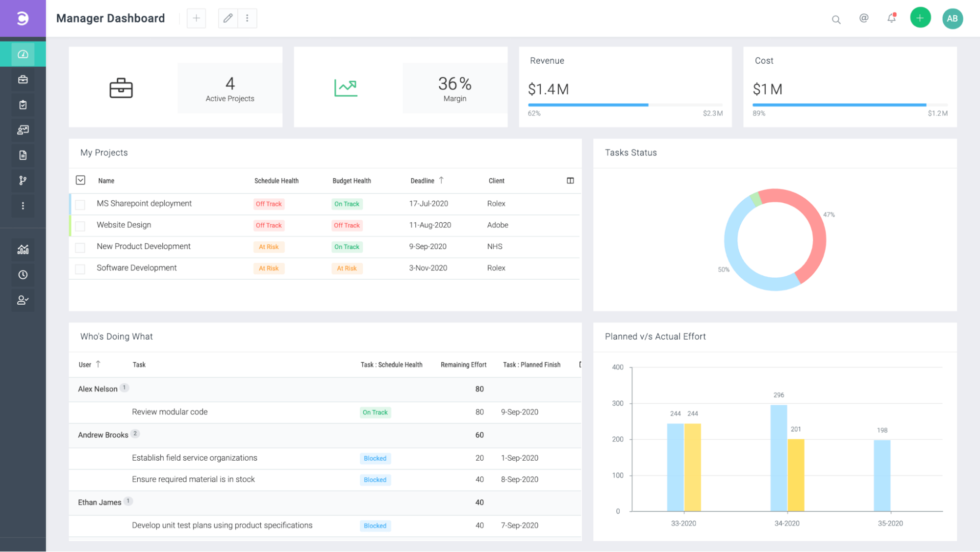Open the notifications bell
Screen dimensions: 980x552
click(891, 18)
